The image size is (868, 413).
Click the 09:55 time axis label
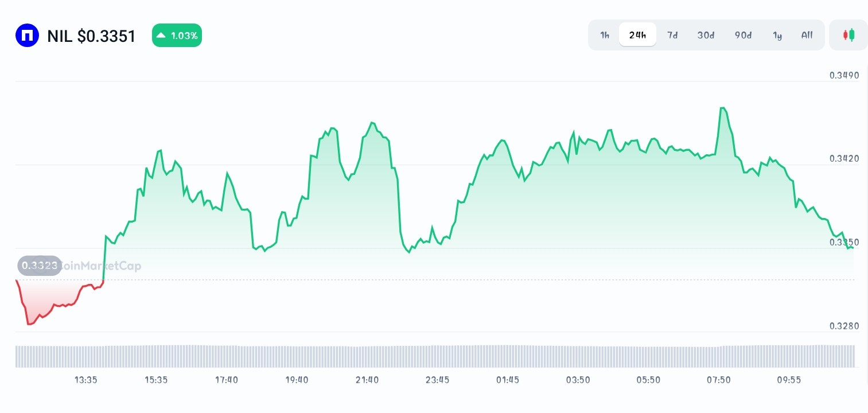tap(789, 380)
